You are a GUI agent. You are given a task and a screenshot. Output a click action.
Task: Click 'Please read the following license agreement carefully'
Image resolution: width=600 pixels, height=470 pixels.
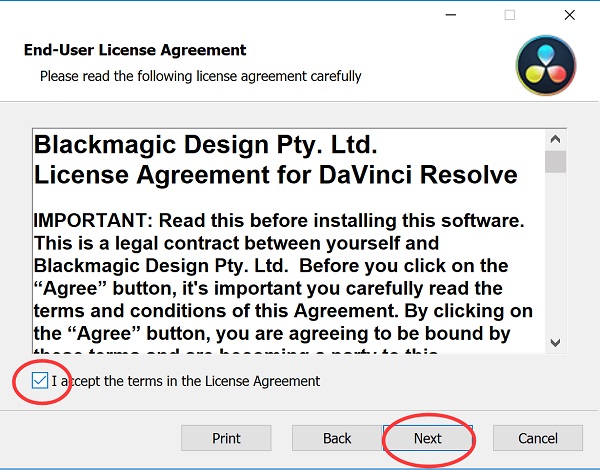coord(201,76)
